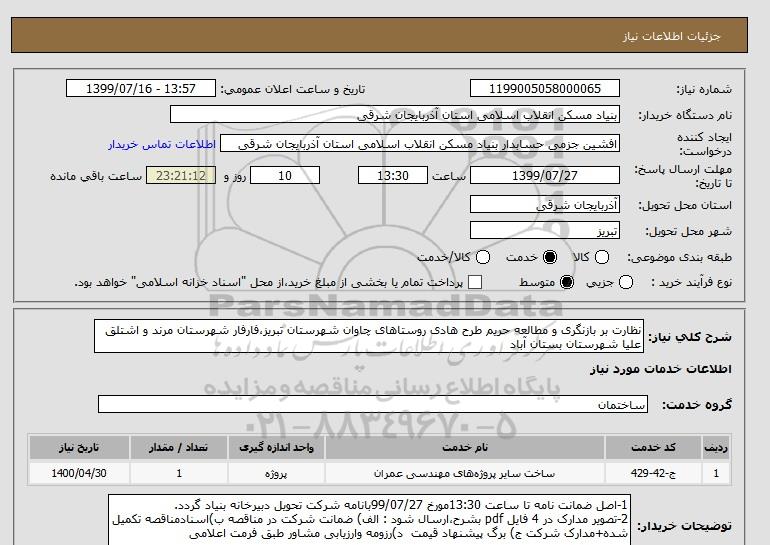Image resolution: width=770 pixels, height=545 pixels.
Task: Click the تعداد / مقدار column header
Action: coord(179,447)
